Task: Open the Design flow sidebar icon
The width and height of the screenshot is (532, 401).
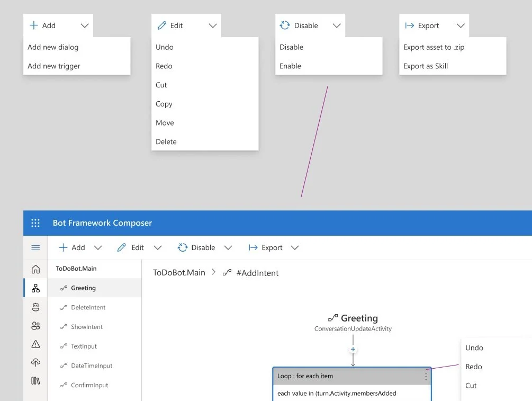Action: coord(35,288)
